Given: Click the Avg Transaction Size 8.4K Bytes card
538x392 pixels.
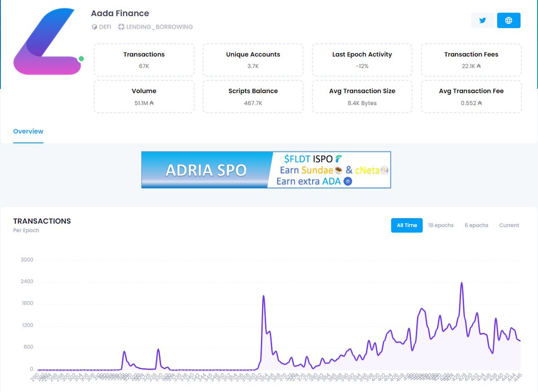Looking at the screenshot, I should 362,96.
